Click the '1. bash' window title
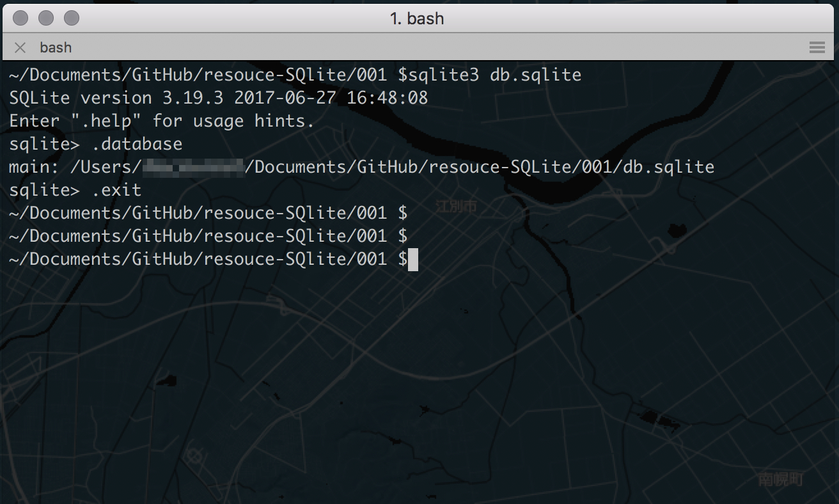Viewport: 839px width, 504px height. coord(417,19)
